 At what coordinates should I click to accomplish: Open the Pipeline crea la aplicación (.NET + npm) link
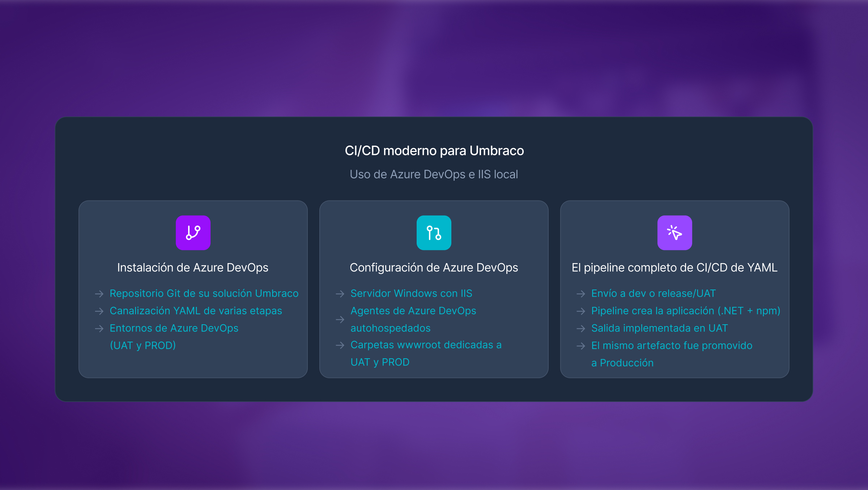tap(686, 311)
